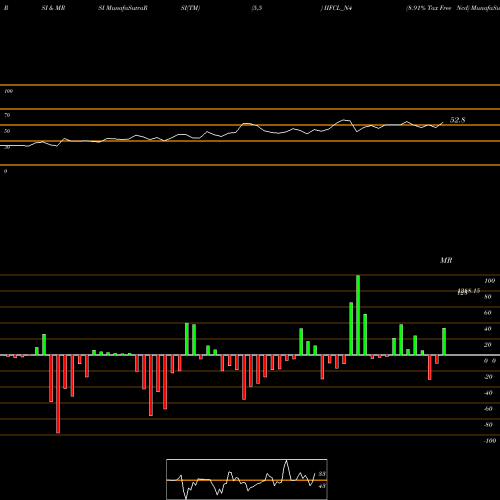Click the white RSI line's right endpoint
The width and height of the screenshot is (500, 500).
tap(443, 122)
